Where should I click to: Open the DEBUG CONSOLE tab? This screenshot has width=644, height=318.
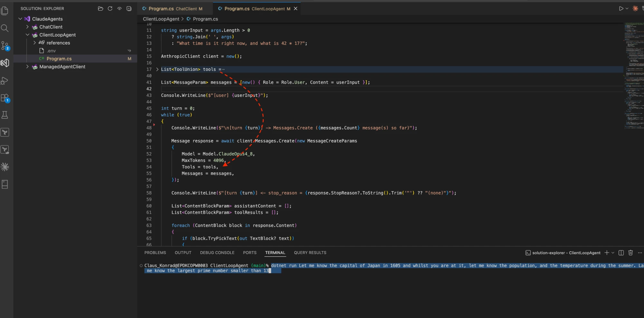click(217, 253)
